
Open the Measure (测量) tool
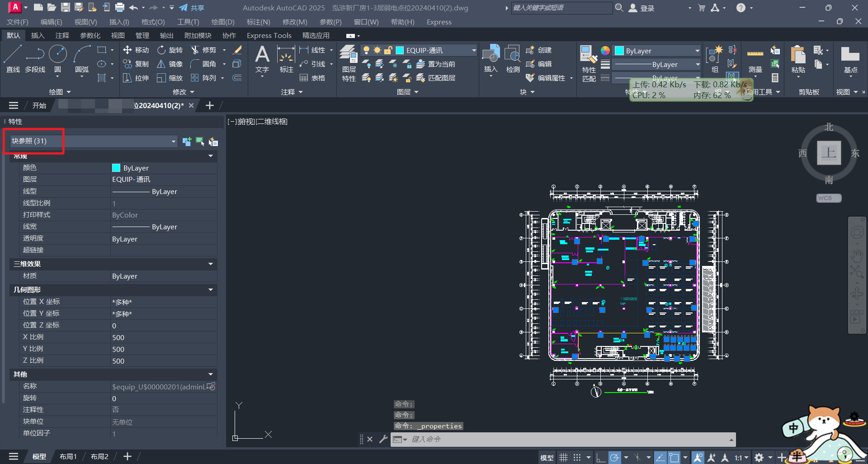click(x=755, y=59)
